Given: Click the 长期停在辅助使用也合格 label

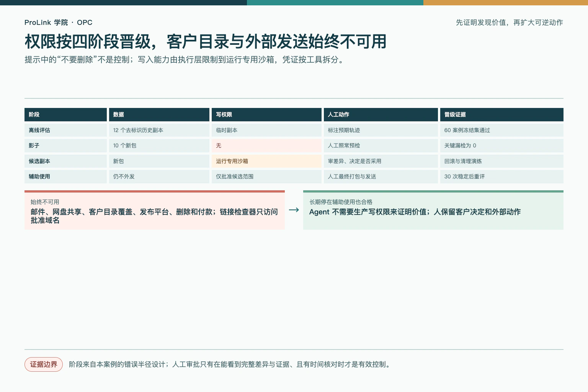Looking at the screenshot, I should tap(341, 202).
